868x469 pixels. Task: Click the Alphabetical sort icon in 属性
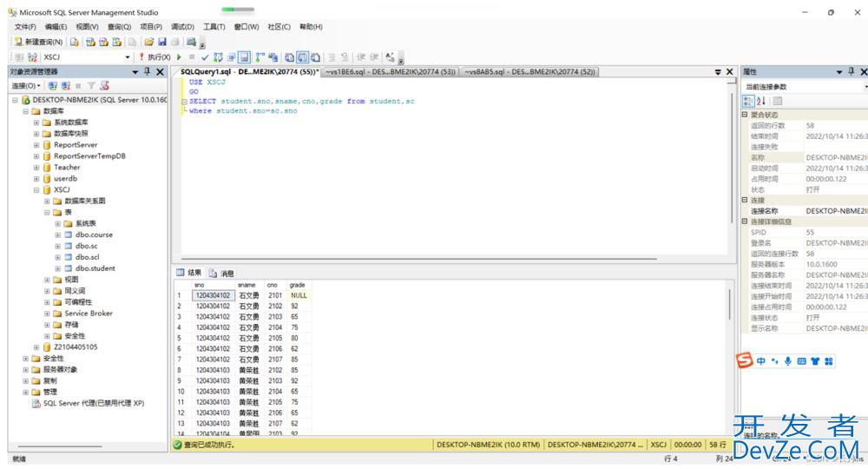point(761,101)
